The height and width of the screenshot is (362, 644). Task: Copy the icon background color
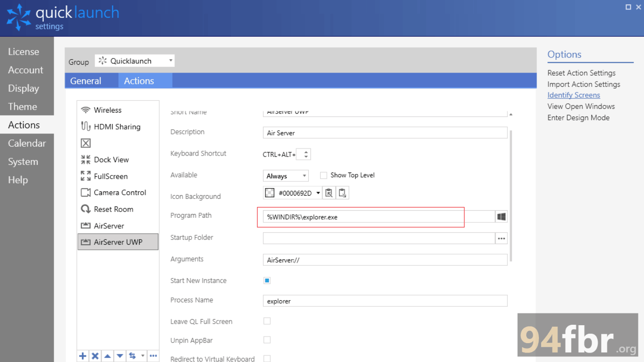pyautogui.click(x=329, y=193)
